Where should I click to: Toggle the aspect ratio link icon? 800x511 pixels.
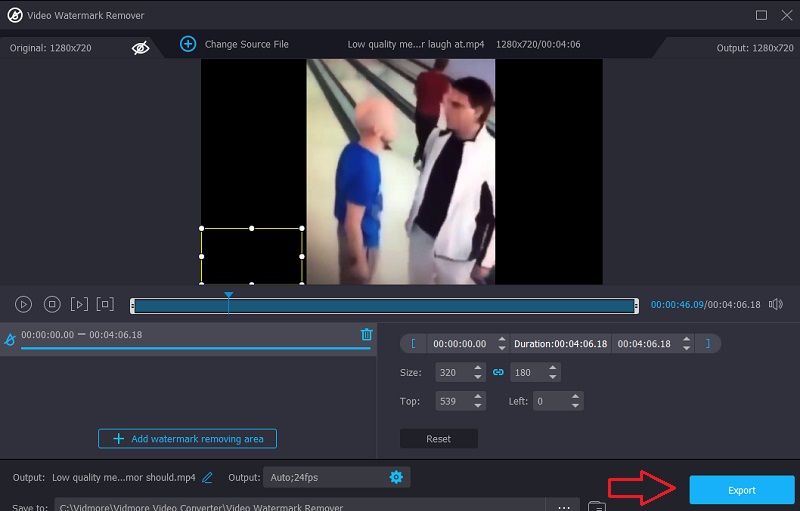(x=498, y=372)
